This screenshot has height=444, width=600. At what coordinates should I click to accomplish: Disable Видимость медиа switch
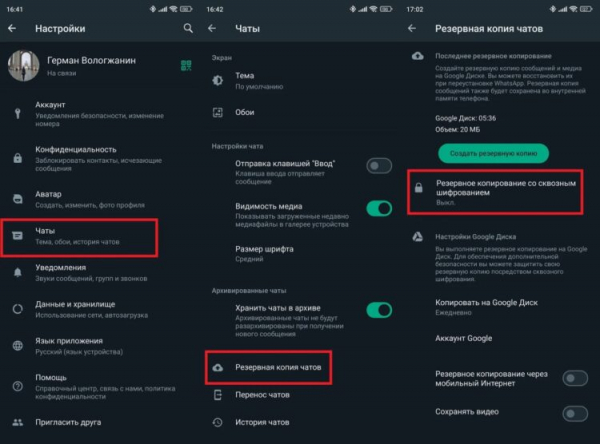tap(379, 209)
